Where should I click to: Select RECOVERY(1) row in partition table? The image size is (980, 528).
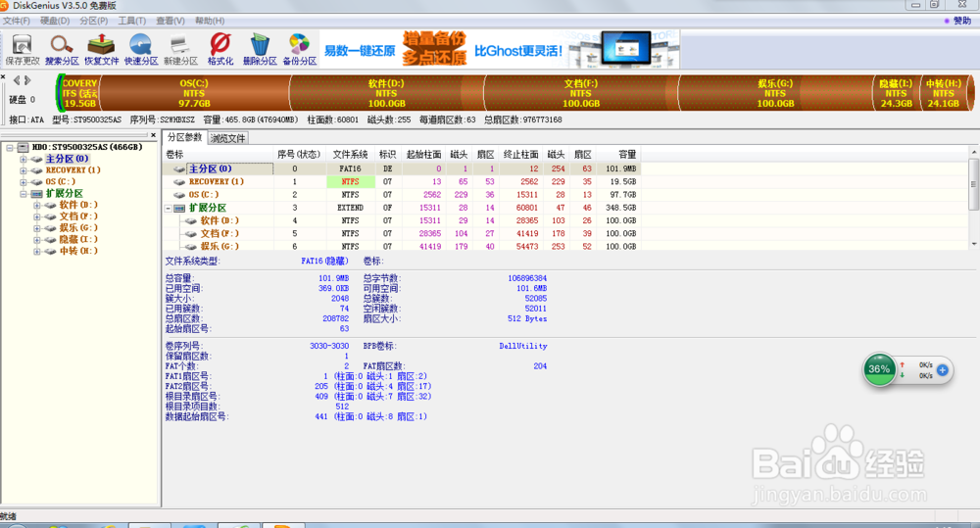pos(402,182)
